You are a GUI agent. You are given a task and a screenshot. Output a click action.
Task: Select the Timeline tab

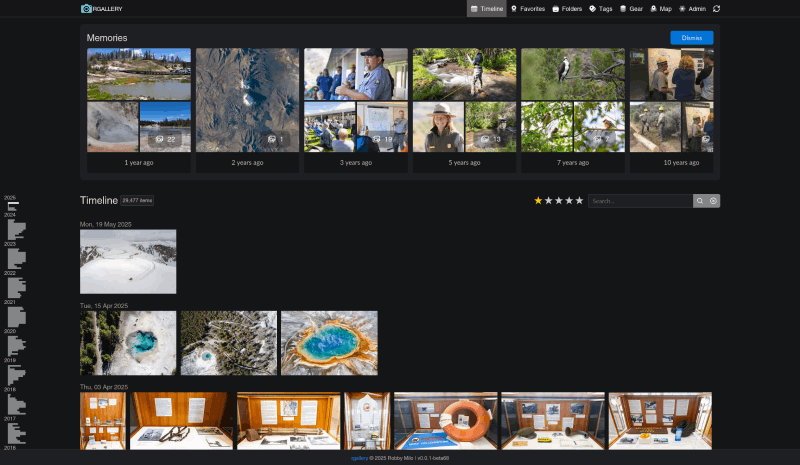pyautogui.click(x=486, y=9)
